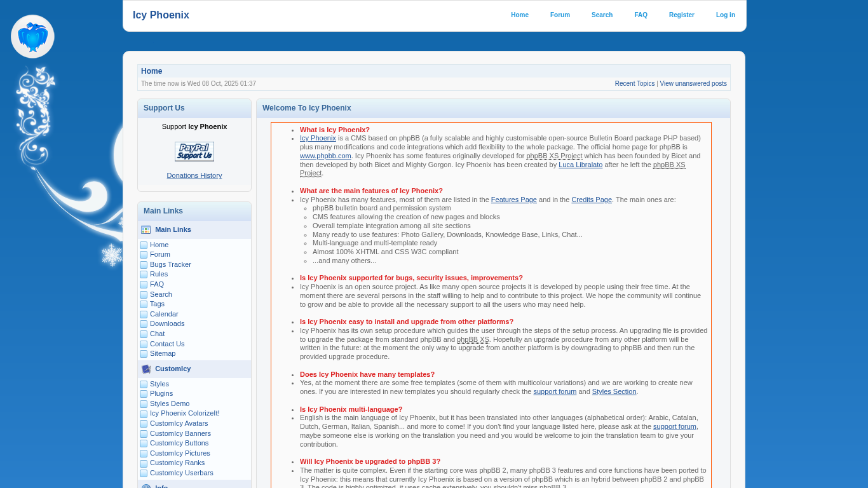Click the bullet icon beside Styles
The width and height of the screenshot is (868, 488).
[144, 384]
